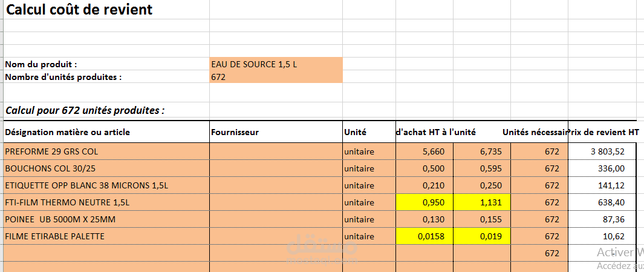Click the cost result 141,12
This screenshot has width=644, height=272.
[602, 185]
